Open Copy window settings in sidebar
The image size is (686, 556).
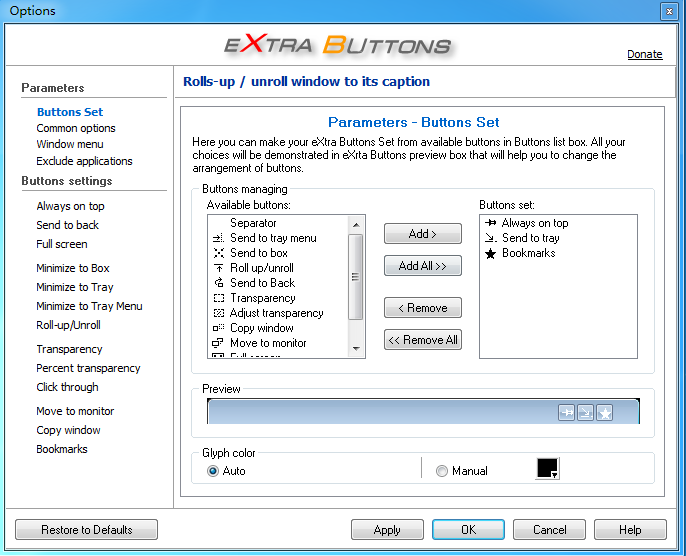(x=68, y=430)
